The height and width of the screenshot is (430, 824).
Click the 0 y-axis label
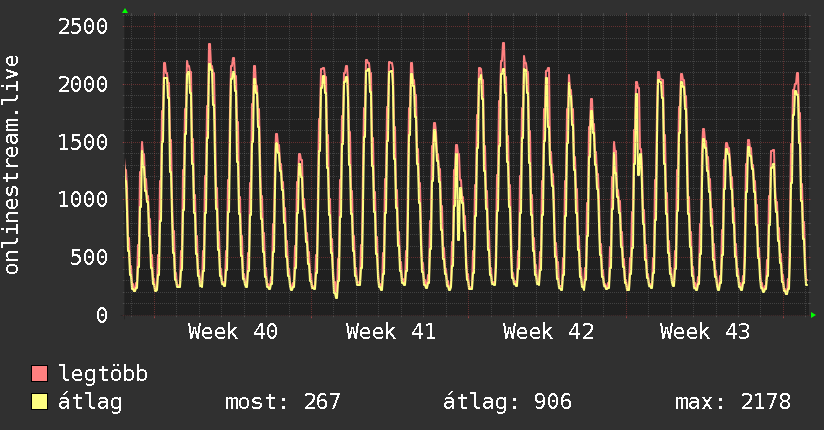(x=102, y=315)
